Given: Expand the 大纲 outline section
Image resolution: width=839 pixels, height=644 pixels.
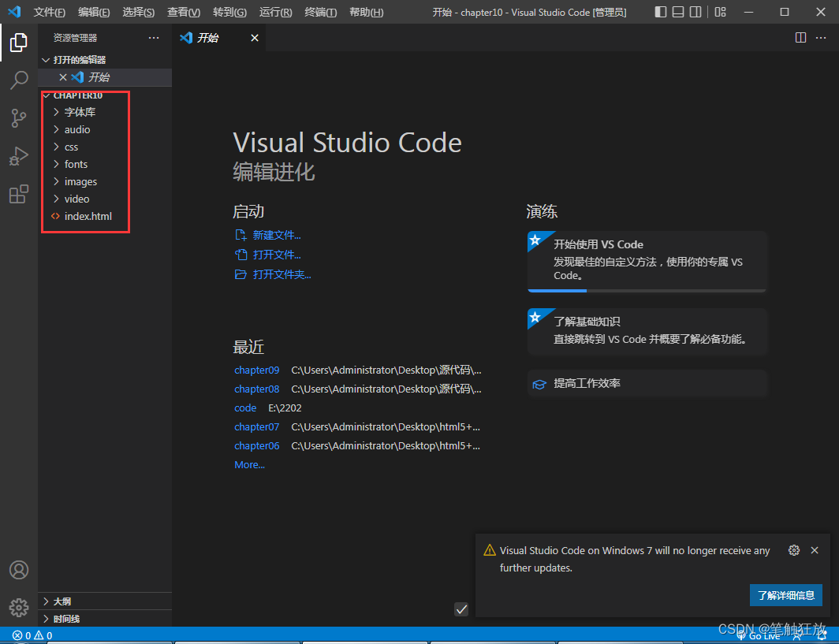Looking at the screenshot, I should tap(105, 601).
